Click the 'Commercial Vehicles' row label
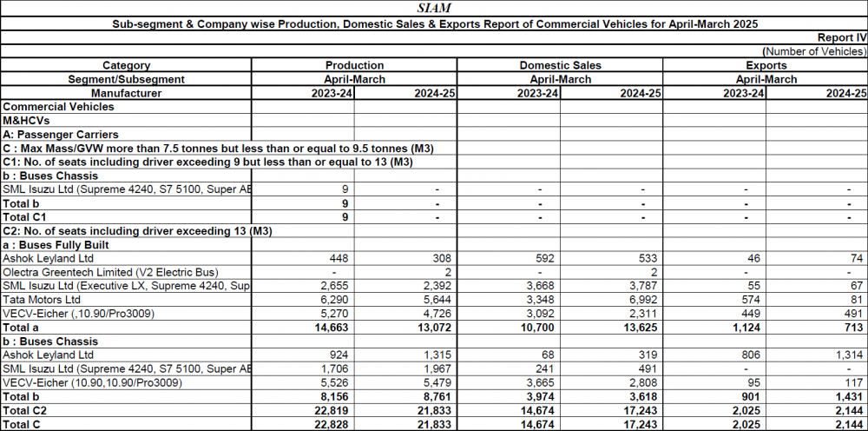 (x=58, y=106)
